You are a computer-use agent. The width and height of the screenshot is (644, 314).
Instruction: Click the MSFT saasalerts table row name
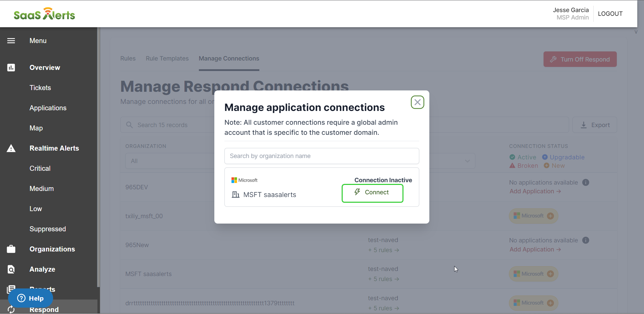pyautogui.click(x=148, y=274)
